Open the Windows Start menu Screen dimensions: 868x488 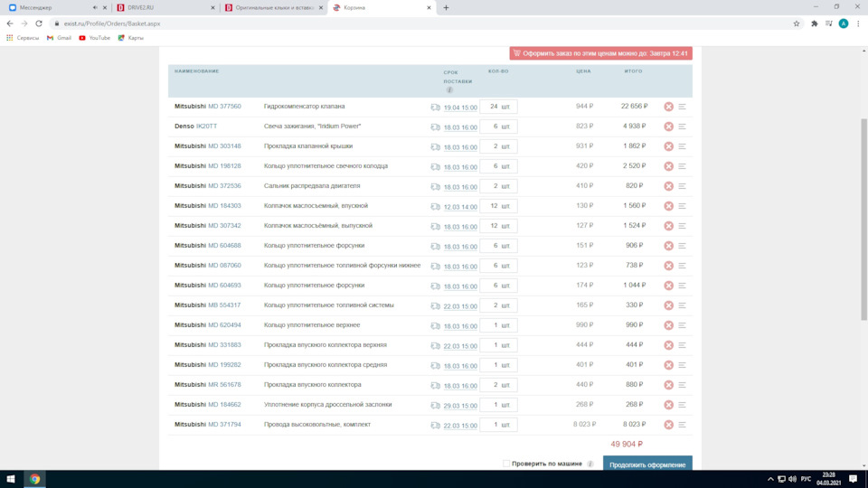click(11, 479)
